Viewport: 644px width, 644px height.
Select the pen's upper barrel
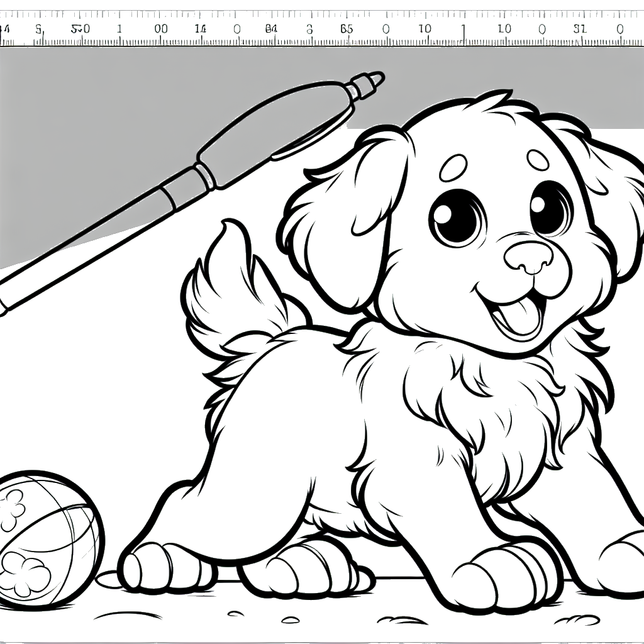[277, 129]
